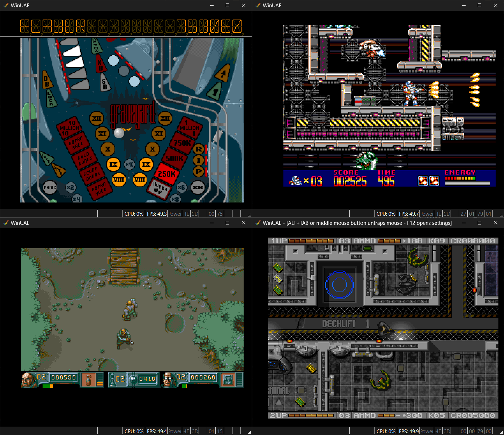Click floppy track 15 in the jungle game status bar
The width and height of the screenshot is (504, 435).
coord(220,431)
